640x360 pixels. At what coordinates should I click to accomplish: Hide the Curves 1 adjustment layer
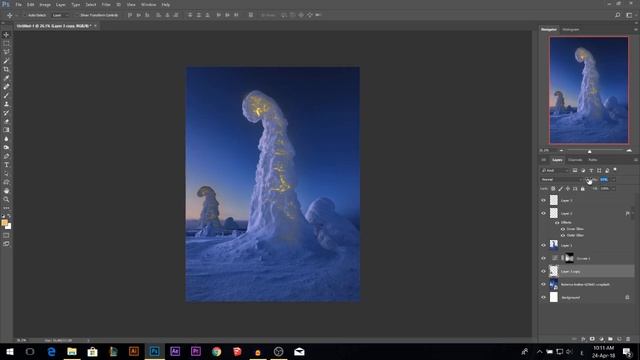543,258
